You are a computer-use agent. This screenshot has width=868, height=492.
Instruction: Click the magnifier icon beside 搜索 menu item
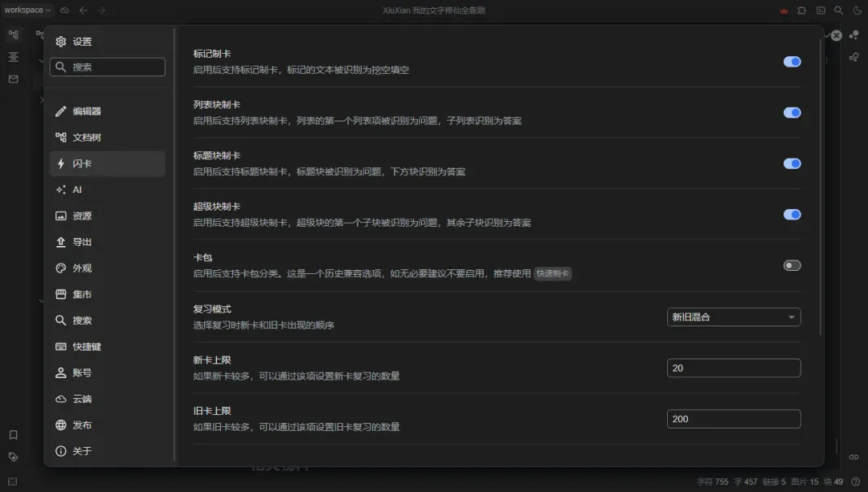tap(61, 321)
